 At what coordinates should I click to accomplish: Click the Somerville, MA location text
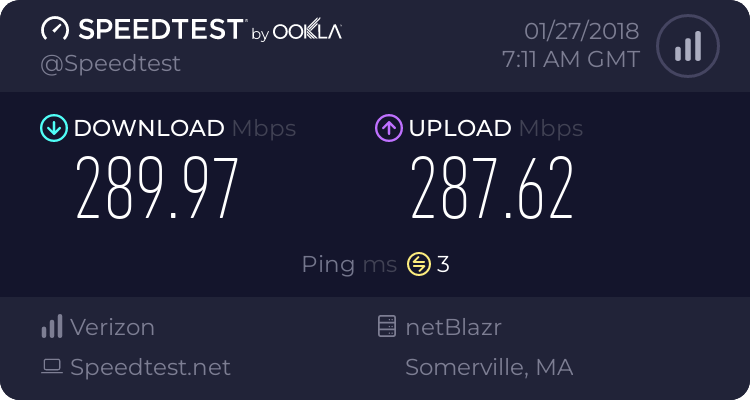coord(489,367)
